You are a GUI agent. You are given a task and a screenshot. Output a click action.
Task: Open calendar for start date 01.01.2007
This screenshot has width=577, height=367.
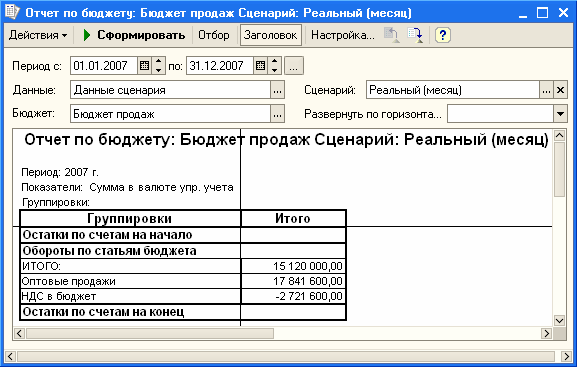[x=145, y=66]
